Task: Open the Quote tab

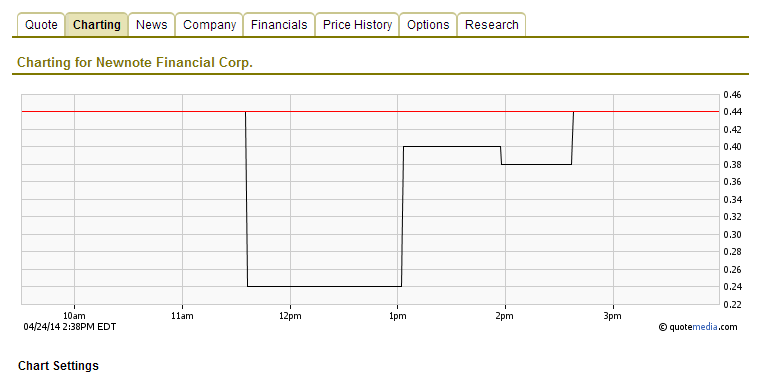Action: click(41, 25)
